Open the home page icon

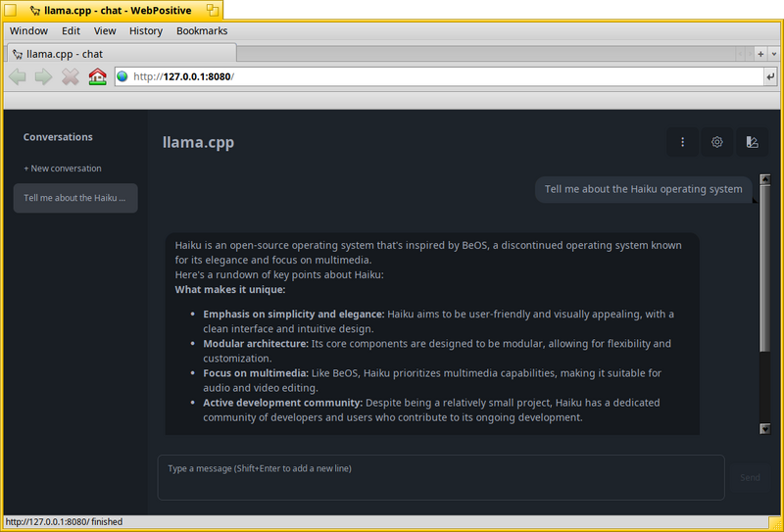coord(97,77)
